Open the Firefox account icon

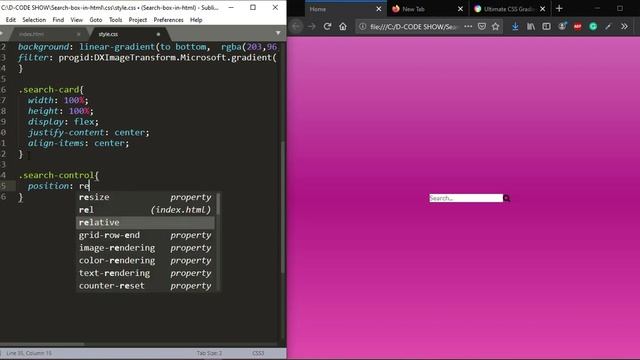coord(562,26)
